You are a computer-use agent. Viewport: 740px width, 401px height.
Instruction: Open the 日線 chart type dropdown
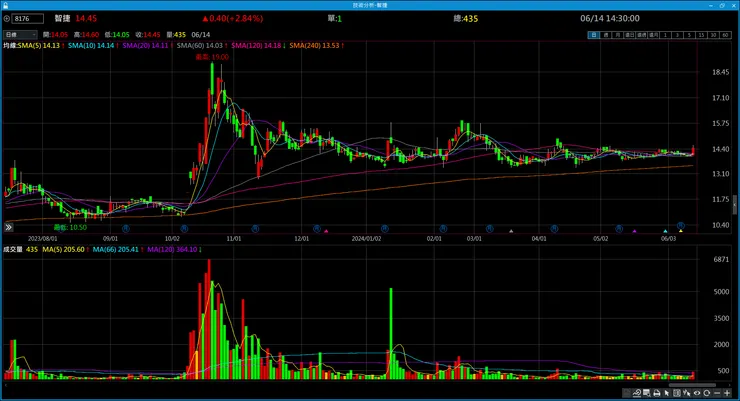click(x=20, y=34)
